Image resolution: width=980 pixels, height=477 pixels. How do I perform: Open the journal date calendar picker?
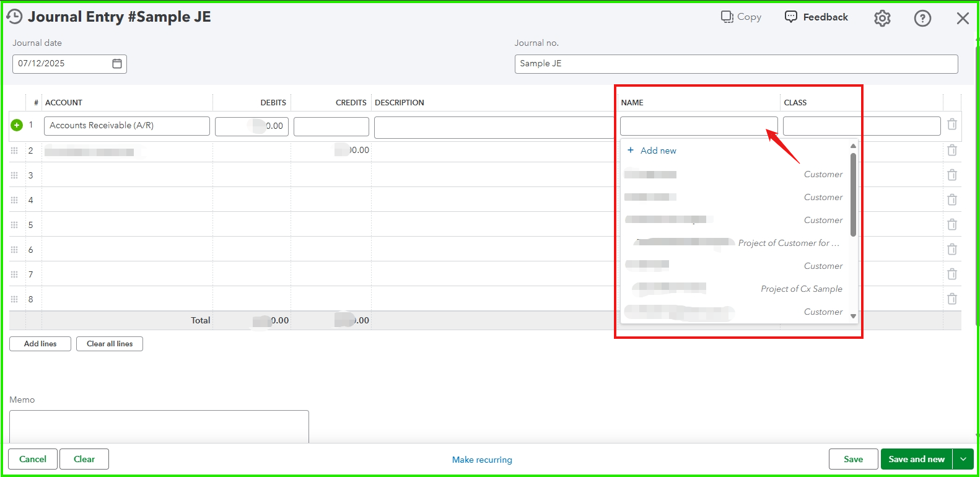click(117, 64)
